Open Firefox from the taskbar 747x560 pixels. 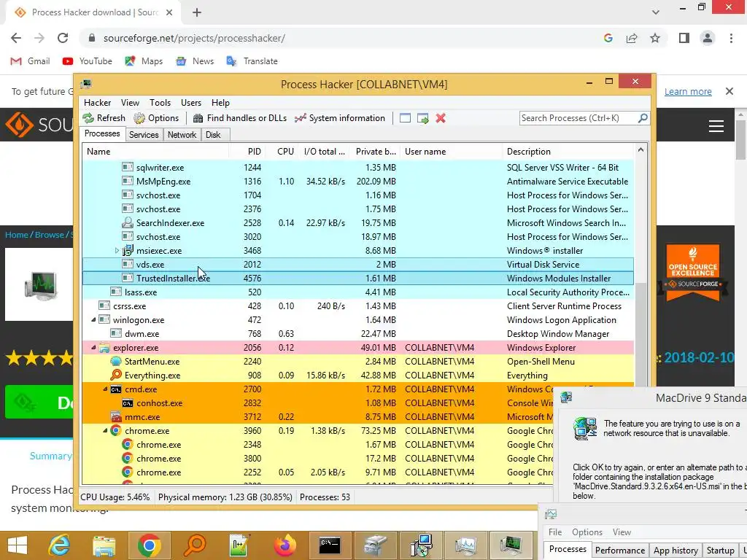coord(285,545)
